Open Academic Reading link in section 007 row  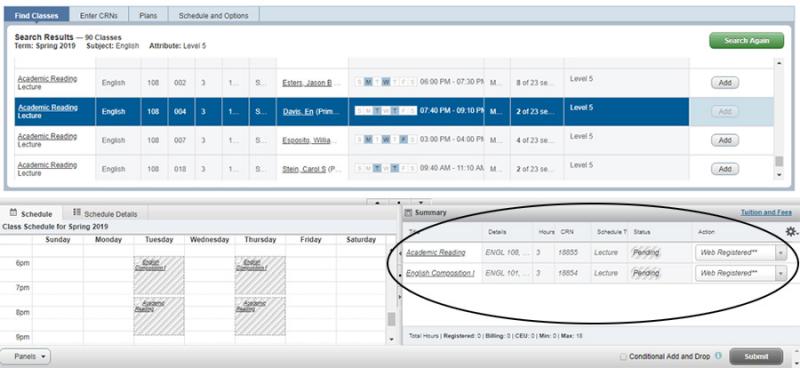coord(47,136)
